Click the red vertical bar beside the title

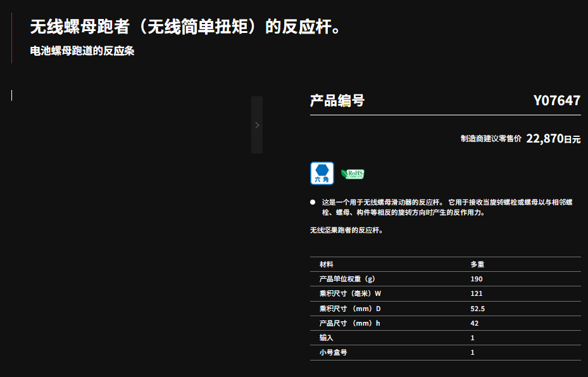[11, 38]
